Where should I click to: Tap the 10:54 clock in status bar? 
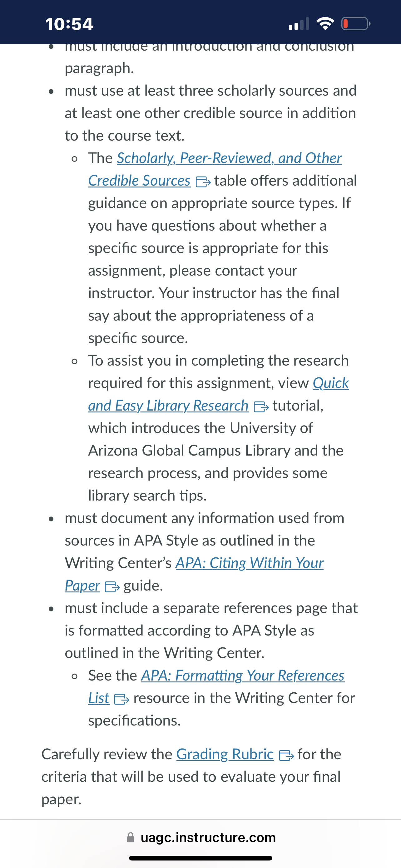click(x=69, y=24)
